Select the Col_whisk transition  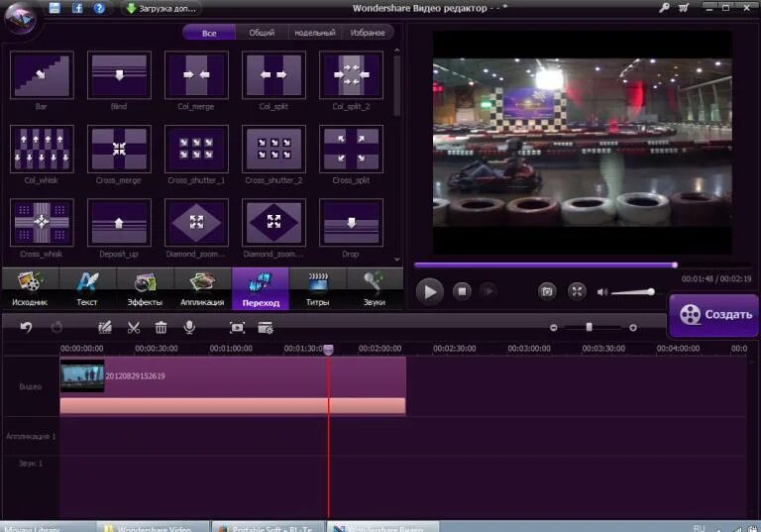42,149
